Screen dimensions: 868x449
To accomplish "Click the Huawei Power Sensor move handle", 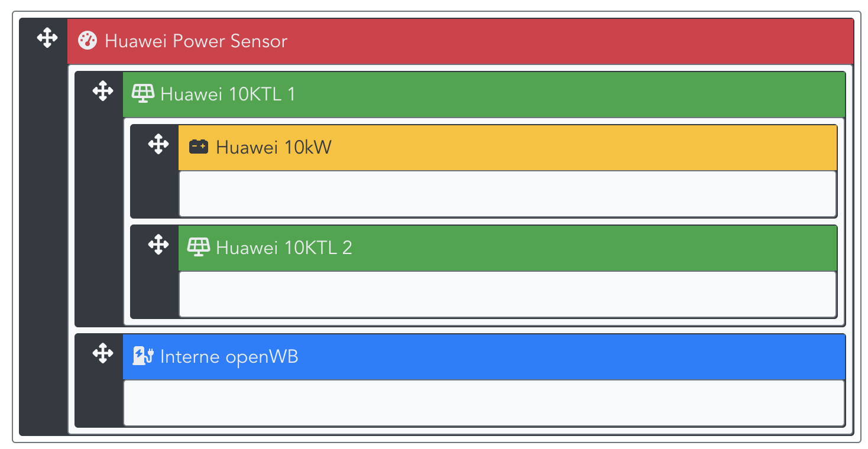I will point(47,39).
